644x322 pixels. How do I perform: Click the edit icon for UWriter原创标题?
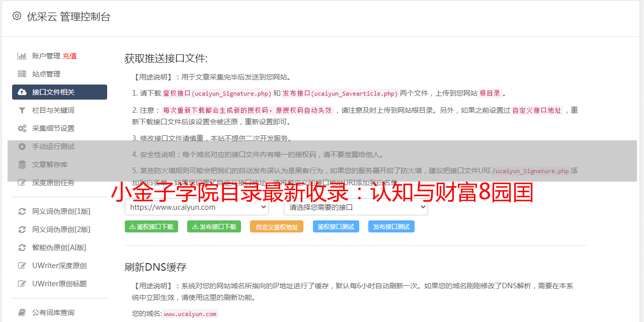pyautogui.click(x=22, y=284)
